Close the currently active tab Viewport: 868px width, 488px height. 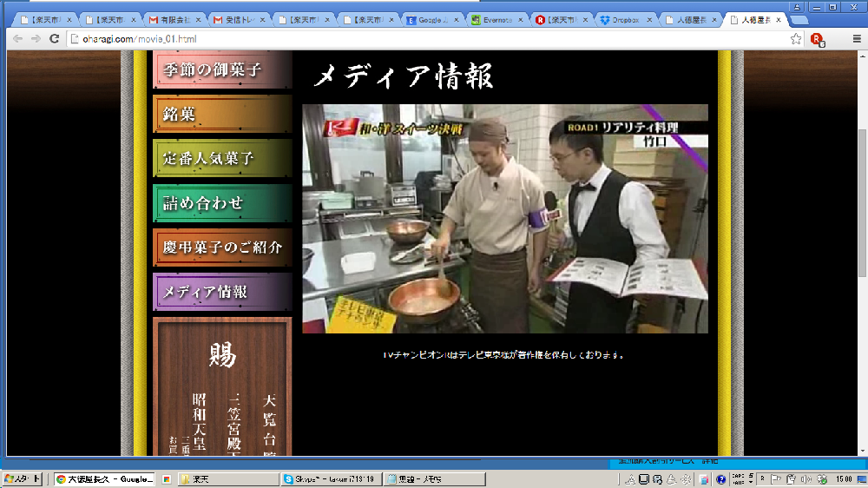(x=779, y=20)
